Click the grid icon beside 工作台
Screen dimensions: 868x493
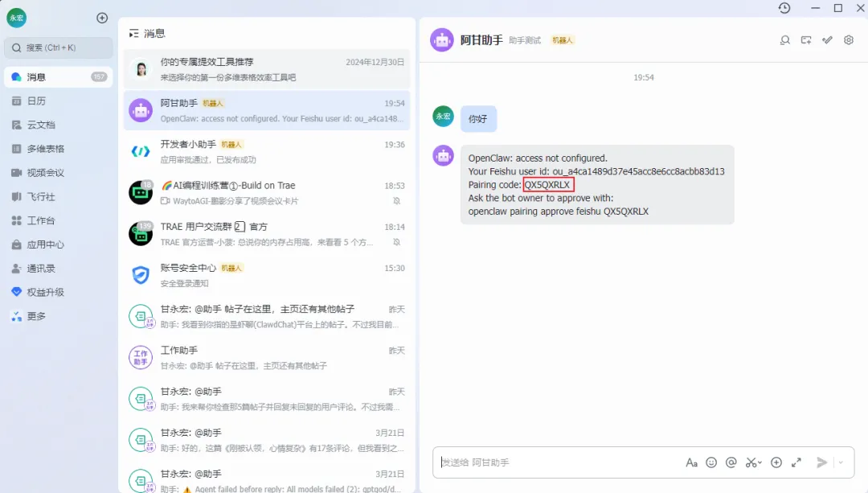tap(17, 220)
